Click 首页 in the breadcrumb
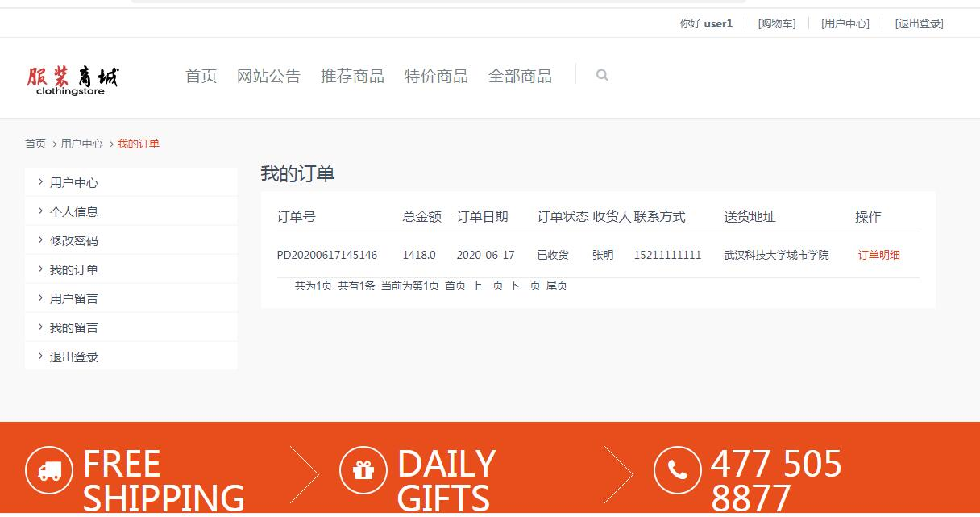The width and height of the screenshot is (980, 517). (35, 144)
